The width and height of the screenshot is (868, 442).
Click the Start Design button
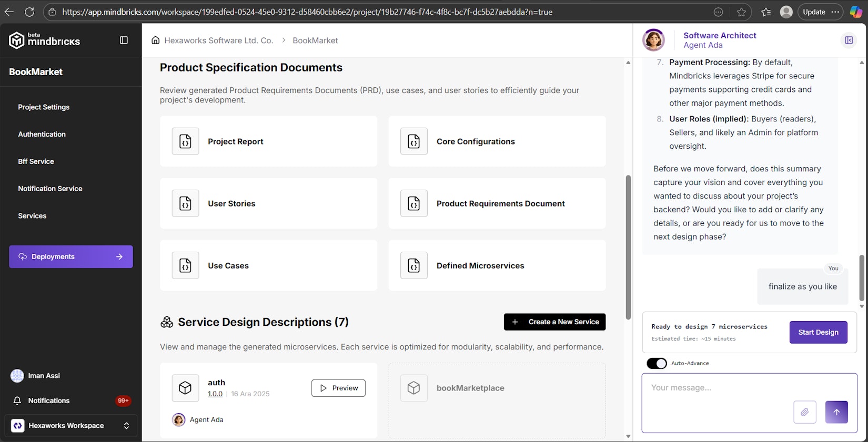(818, 332)
